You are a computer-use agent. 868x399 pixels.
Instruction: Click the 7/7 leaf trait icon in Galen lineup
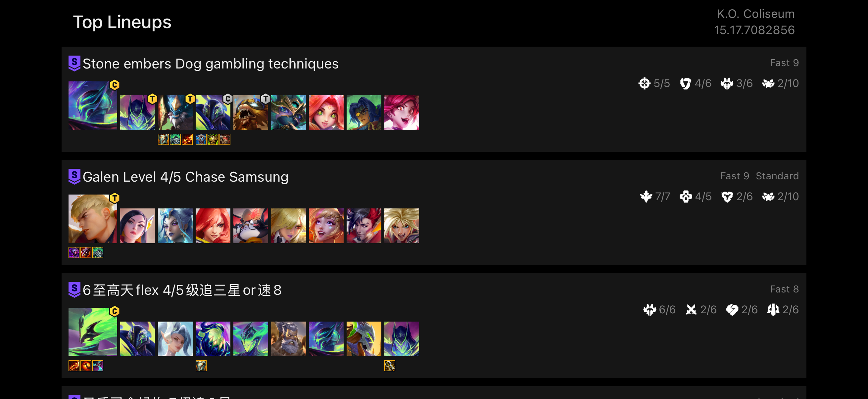(x=646, y=197)
